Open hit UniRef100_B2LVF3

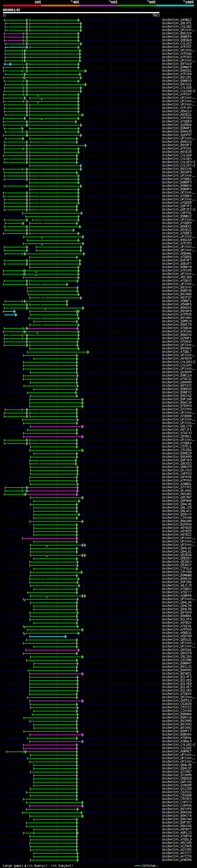tap(177, 677)
